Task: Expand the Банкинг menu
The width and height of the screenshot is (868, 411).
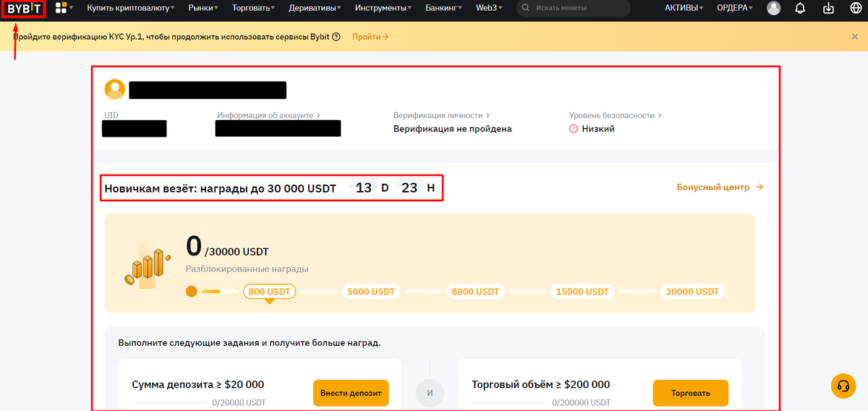Action: [444, 9]
